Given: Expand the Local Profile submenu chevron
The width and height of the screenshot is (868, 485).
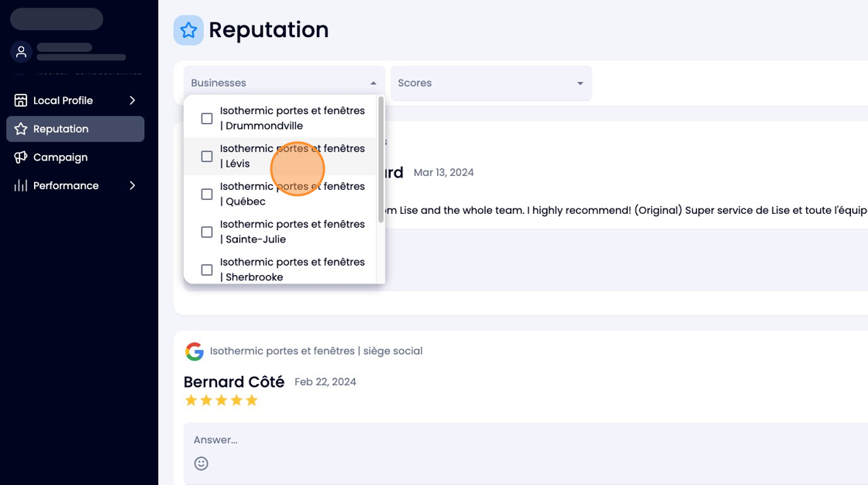Looking at the screenshot, I should tap(133, 100).
